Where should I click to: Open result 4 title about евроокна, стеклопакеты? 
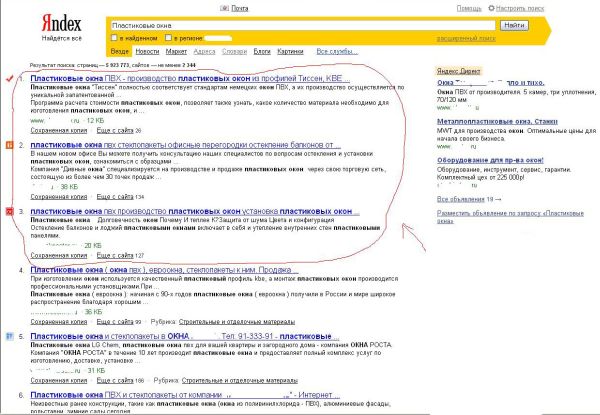pos(164,270)
